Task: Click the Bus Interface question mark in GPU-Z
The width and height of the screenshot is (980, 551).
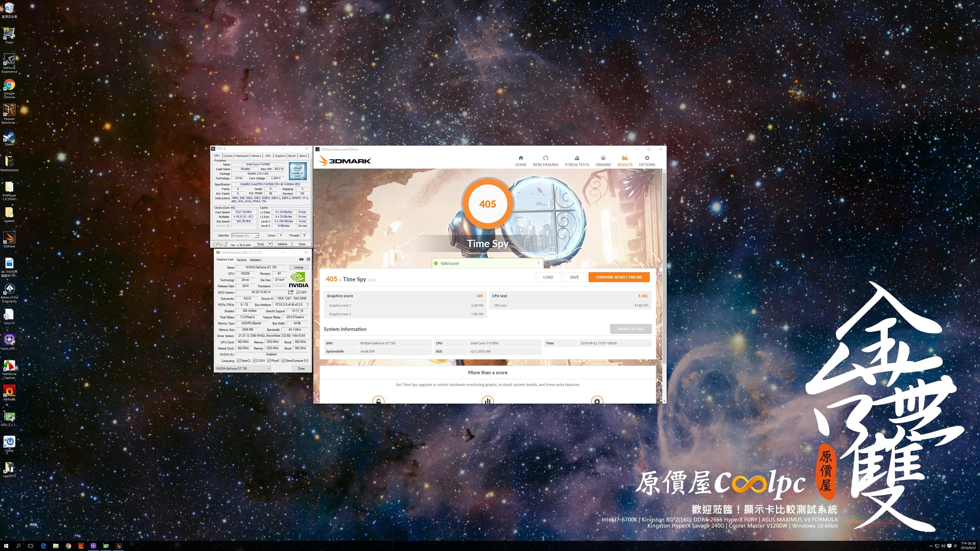Action: (307, 305)
